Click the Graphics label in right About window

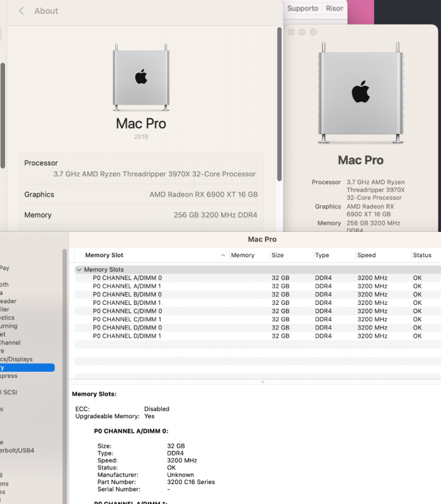(x=328, y=207)
